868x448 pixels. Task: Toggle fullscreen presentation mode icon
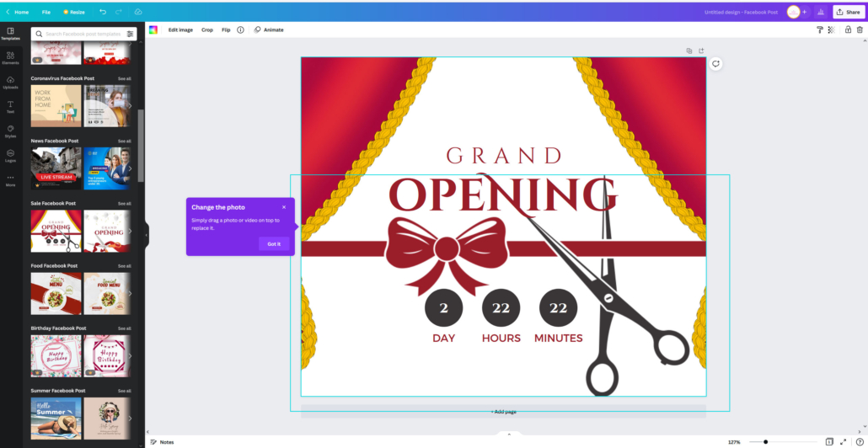(843, 441)
